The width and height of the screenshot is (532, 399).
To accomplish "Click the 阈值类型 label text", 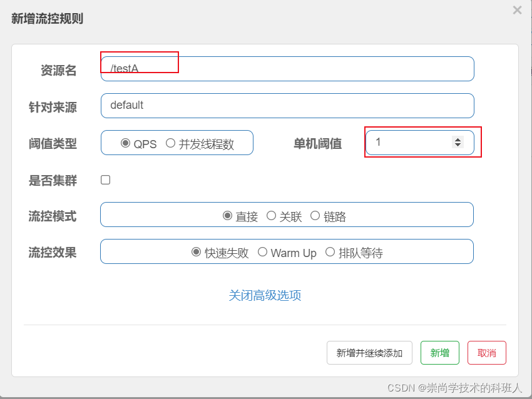I will coord(53,144).
